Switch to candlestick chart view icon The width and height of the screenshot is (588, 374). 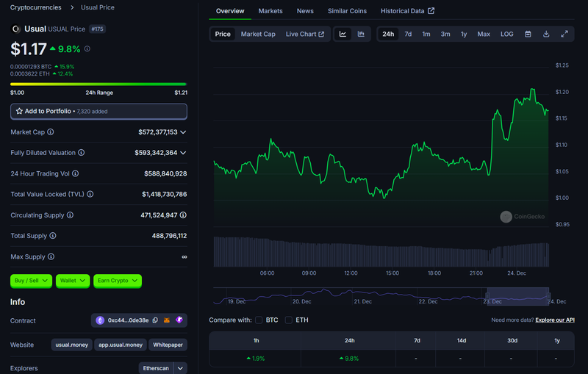361,34
